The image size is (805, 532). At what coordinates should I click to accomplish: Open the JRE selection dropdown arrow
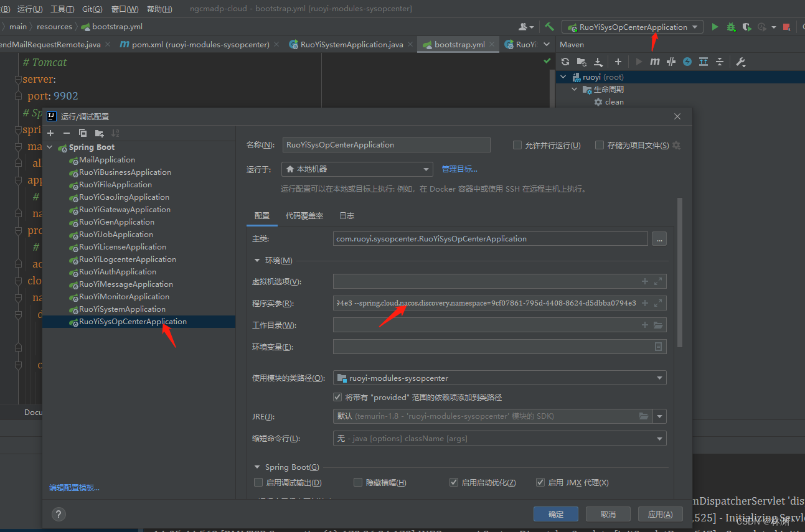pos(660,416)
